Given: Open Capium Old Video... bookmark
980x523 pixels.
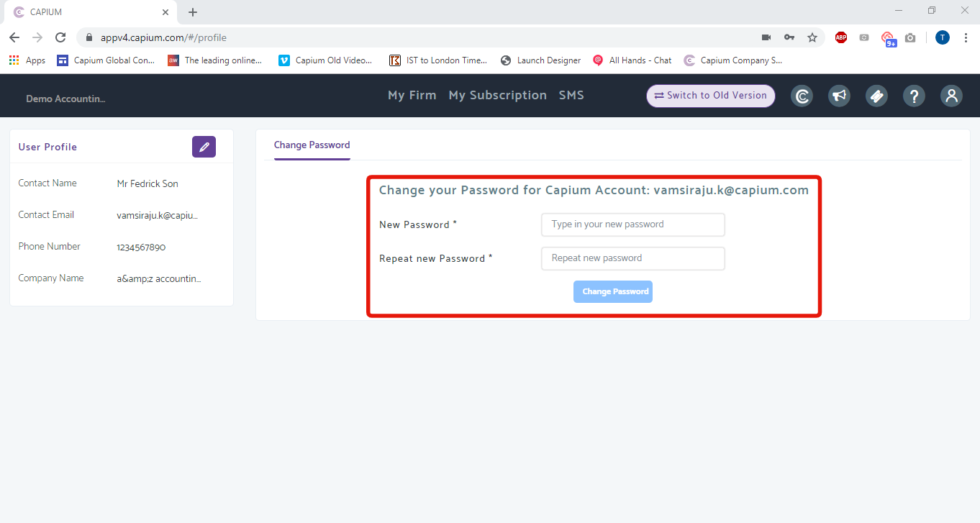Looking at the screenshot, I should 326,60.
